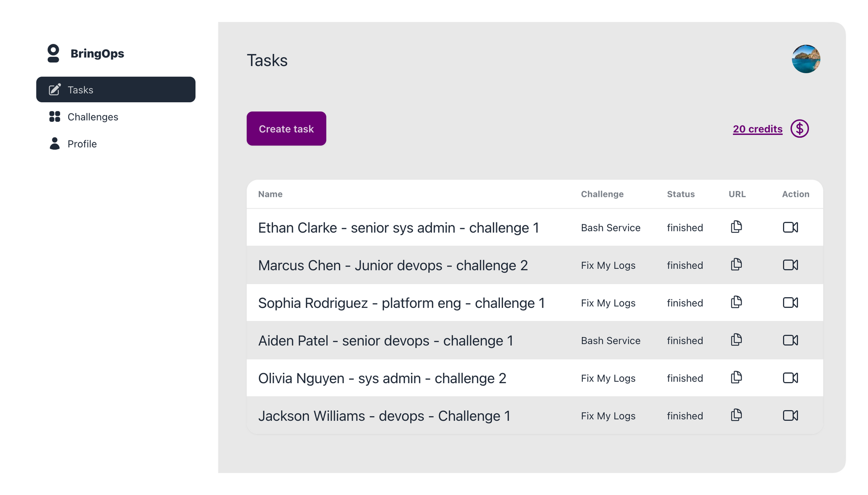Screen dimensions: 868x495
Task: Open video recording for Sophia Rodriguez task
Action: (790, 303)
